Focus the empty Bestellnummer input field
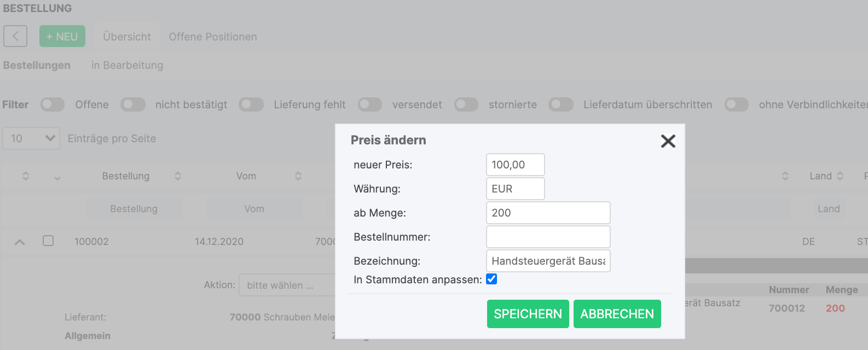Screen dimensions: 868x350 coord(548,237)
